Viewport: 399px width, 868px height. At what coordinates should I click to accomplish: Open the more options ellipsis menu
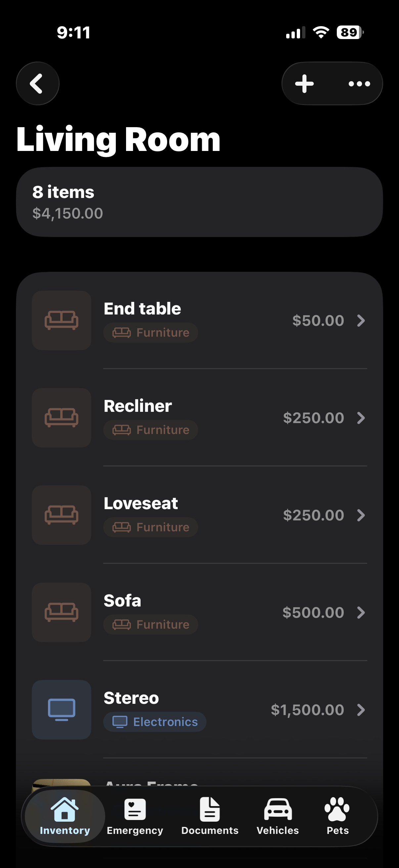pyautogui.click(x=359, y=83)
